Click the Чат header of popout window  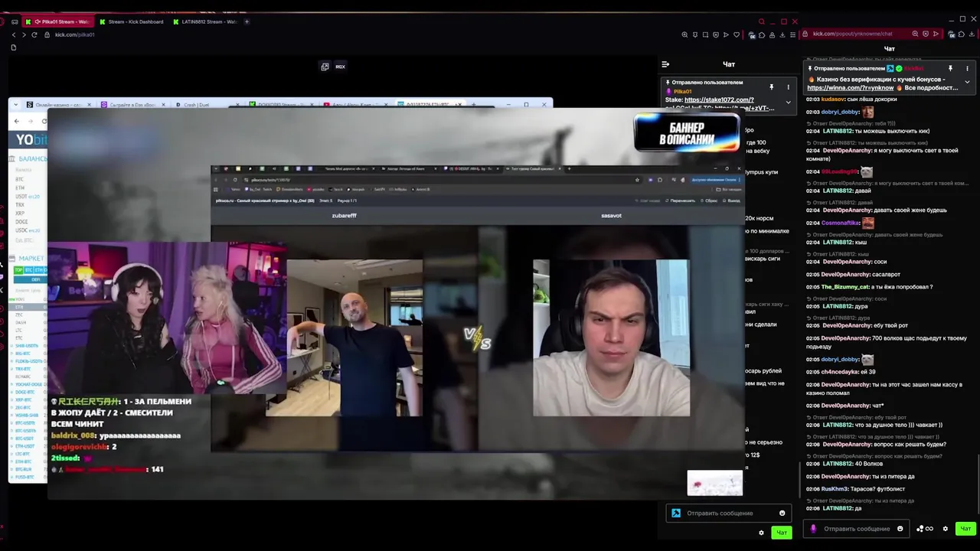pos(890,49)
